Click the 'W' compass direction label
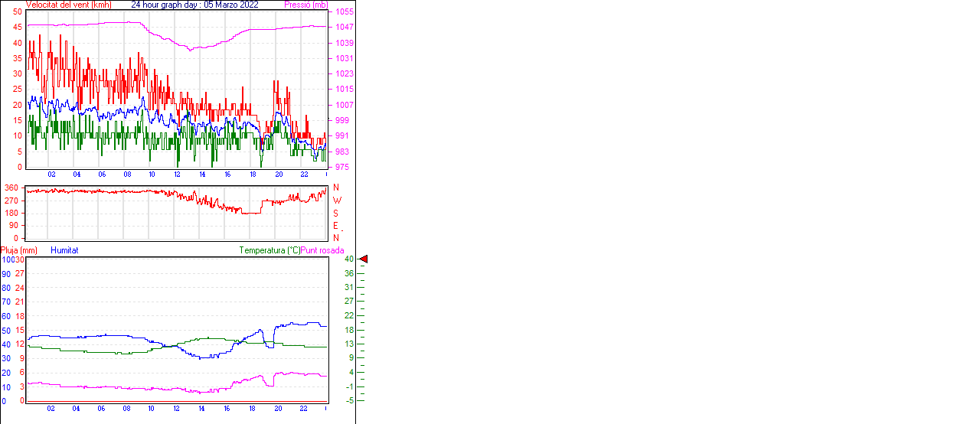This screenshot has width=980, height=424. pos(336,201)
